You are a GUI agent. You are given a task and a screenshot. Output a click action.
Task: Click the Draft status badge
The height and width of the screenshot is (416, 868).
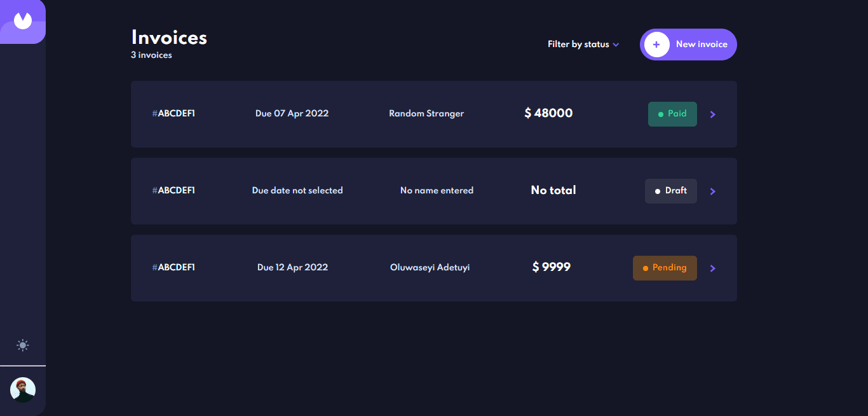[671, 191]
